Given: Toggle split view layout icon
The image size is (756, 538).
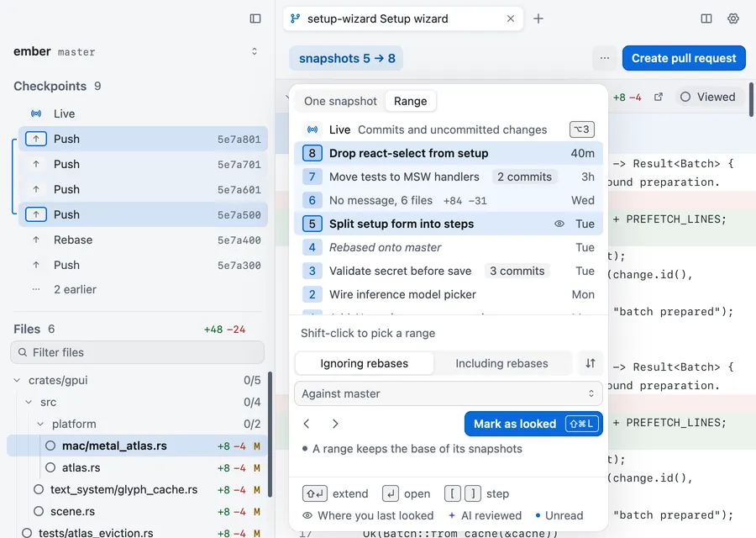Looking at the screenshot, I should 706,18.
